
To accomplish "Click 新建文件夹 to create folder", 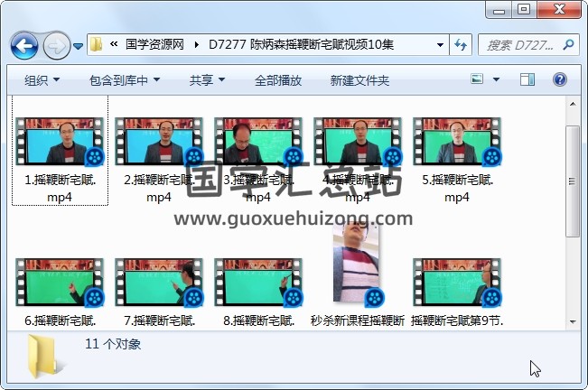I will (x=359, y=80).
